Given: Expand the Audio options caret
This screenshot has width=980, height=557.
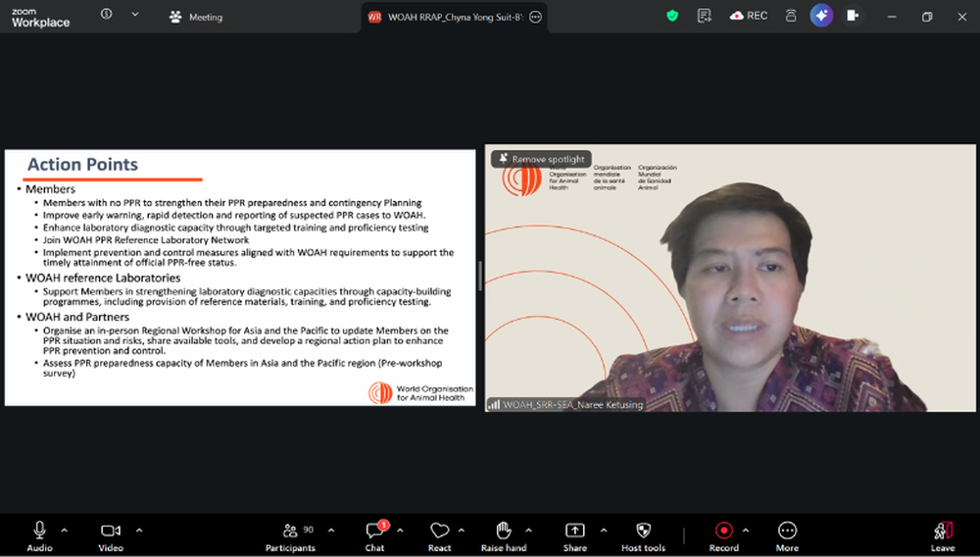Looking at the screenshot, I should pos(65,530).
